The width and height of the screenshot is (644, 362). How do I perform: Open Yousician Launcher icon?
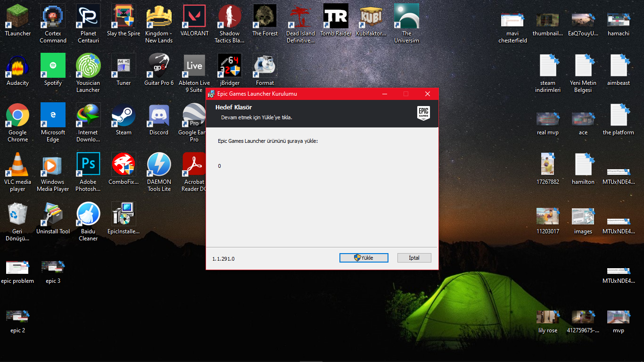tap(88, 73)
